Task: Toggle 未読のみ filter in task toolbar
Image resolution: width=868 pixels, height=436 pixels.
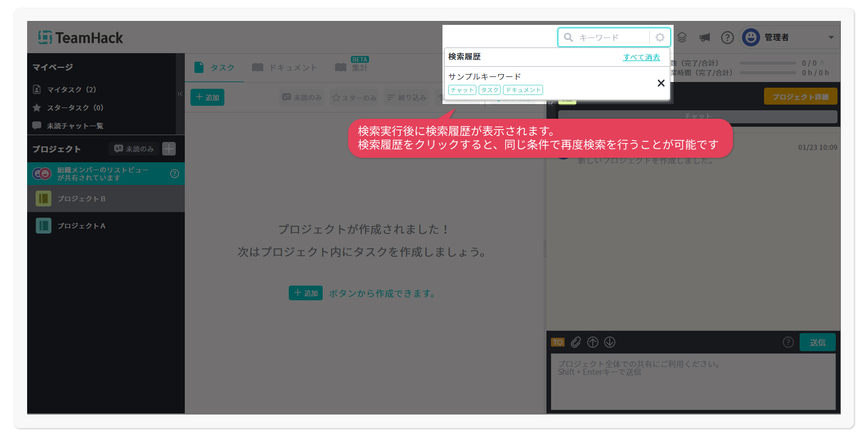Action: [302, 97]
